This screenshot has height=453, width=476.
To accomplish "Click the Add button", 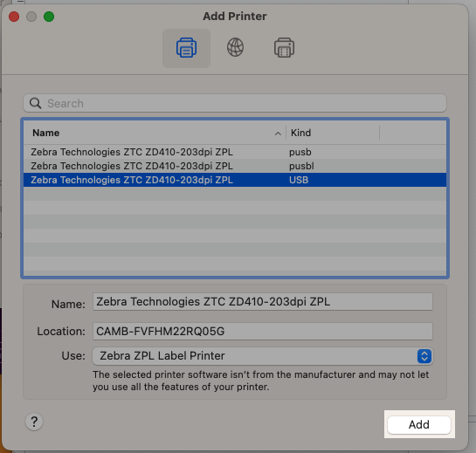I will coord(419,424).
